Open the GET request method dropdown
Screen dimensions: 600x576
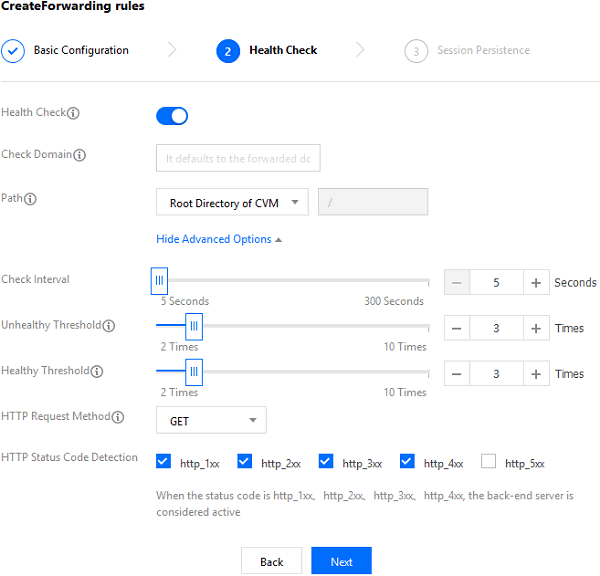(211, 421)
